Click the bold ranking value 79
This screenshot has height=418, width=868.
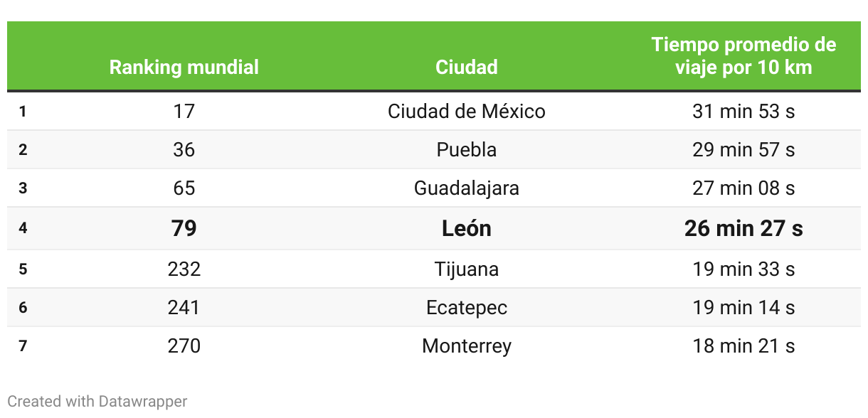tap(184, 228)
